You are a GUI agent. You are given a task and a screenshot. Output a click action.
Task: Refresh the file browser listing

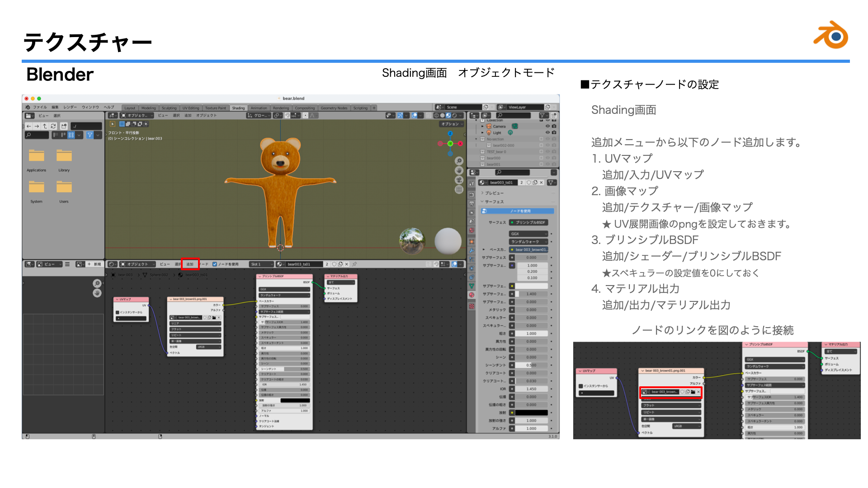pos(53,126)
